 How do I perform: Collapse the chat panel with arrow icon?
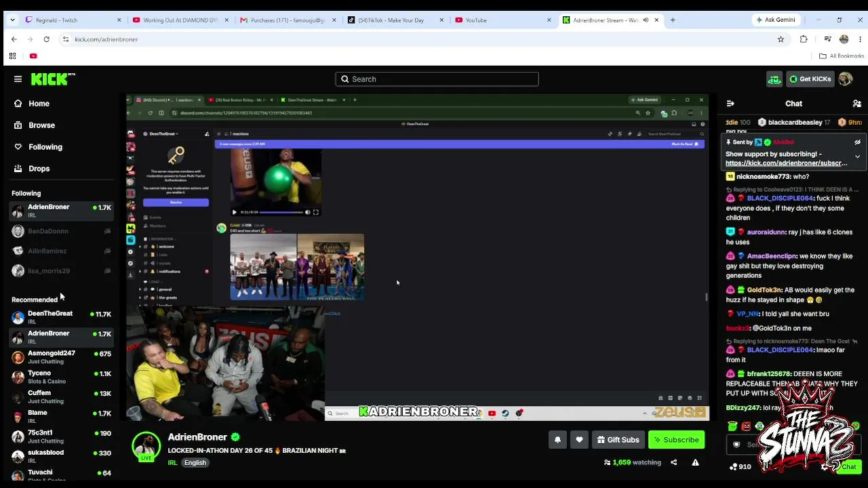[730, 104]
